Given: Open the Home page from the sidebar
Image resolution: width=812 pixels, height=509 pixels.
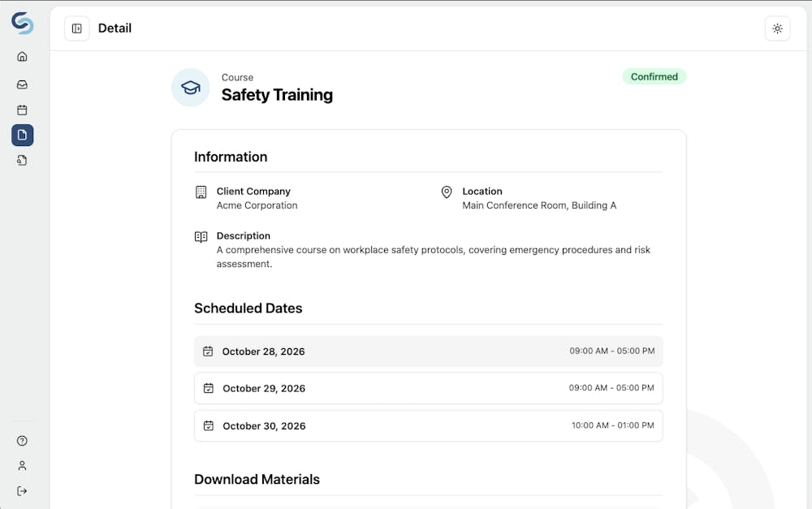Looking at the screenshot, I should coord(22,56).
